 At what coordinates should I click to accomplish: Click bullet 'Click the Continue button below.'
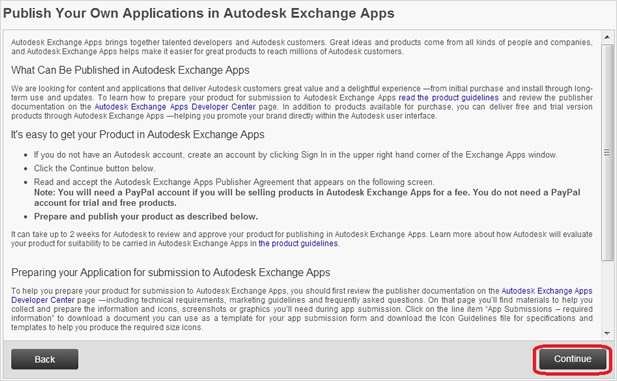pos(94,168)
